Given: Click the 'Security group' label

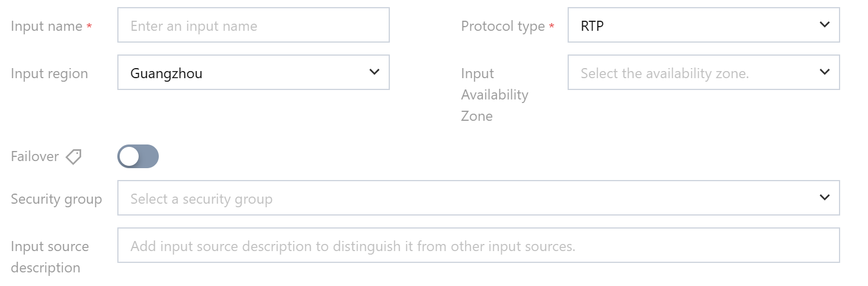Looking at the screenshot, I should click(x=56, y=199).
